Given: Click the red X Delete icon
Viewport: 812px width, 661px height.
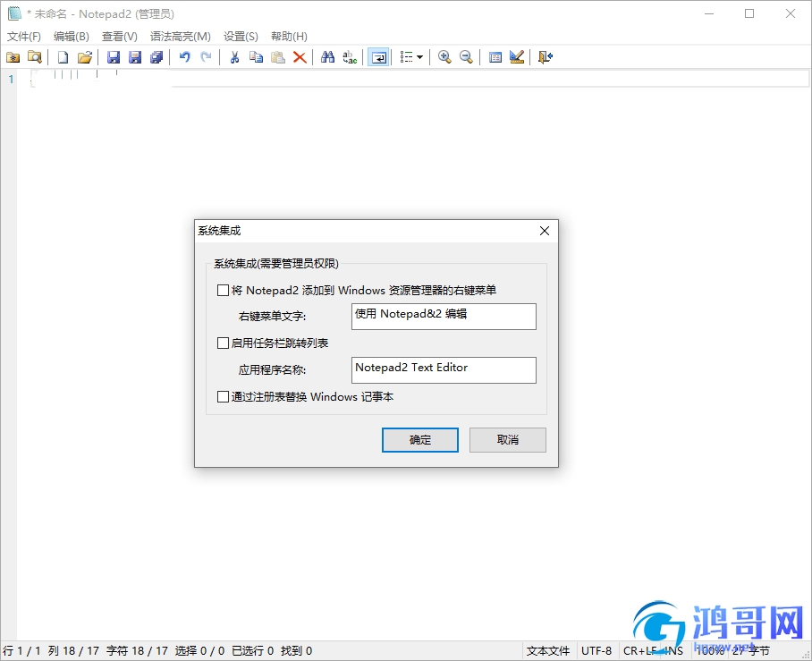Looking at the screenshot, I should (300, 57).
